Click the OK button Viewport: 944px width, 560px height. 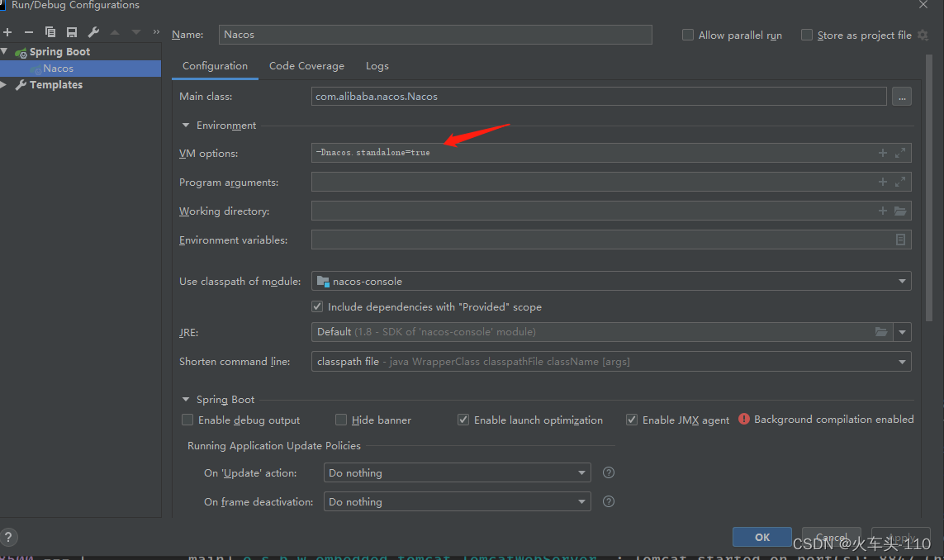point(762,537)
